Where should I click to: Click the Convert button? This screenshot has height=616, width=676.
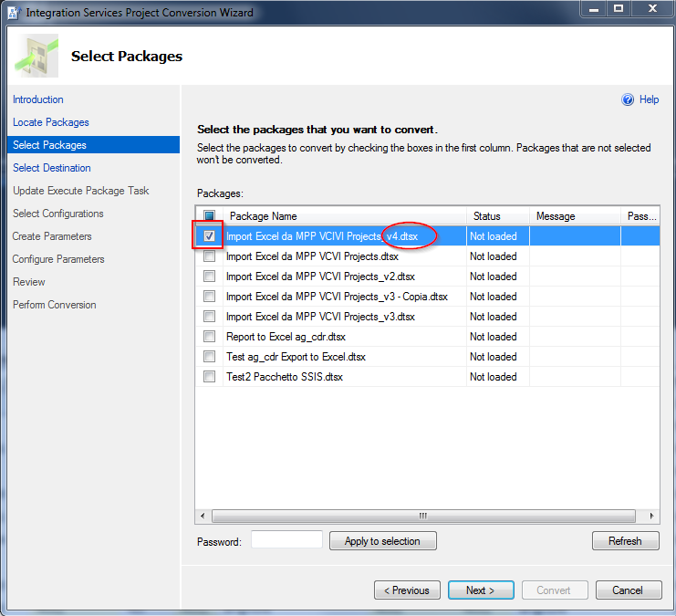click(555, 590)
